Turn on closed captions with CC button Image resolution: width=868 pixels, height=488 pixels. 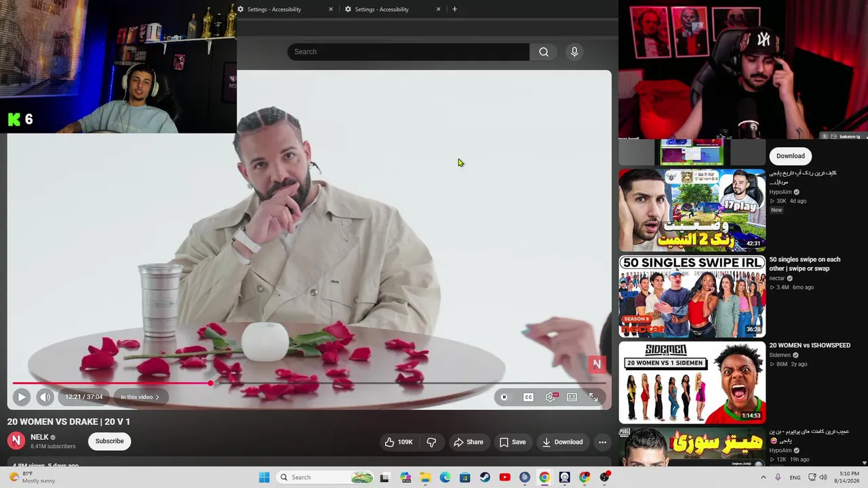pos(528,397)
